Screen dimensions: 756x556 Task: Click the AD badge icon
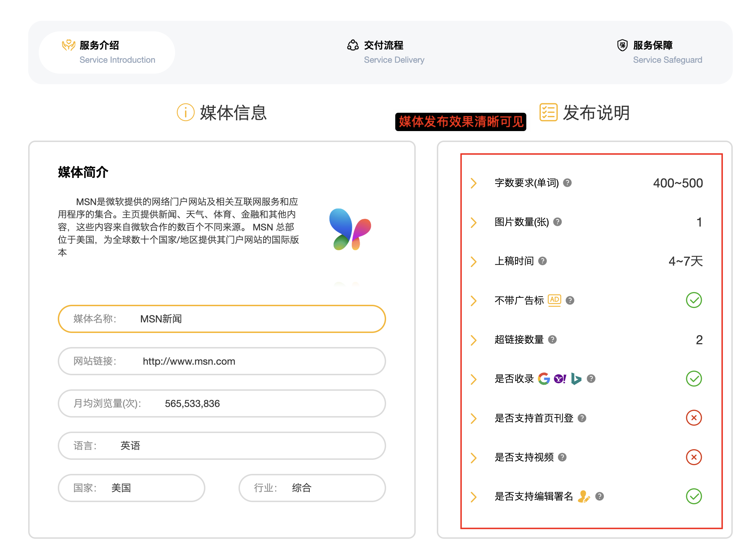coord(554,300)
